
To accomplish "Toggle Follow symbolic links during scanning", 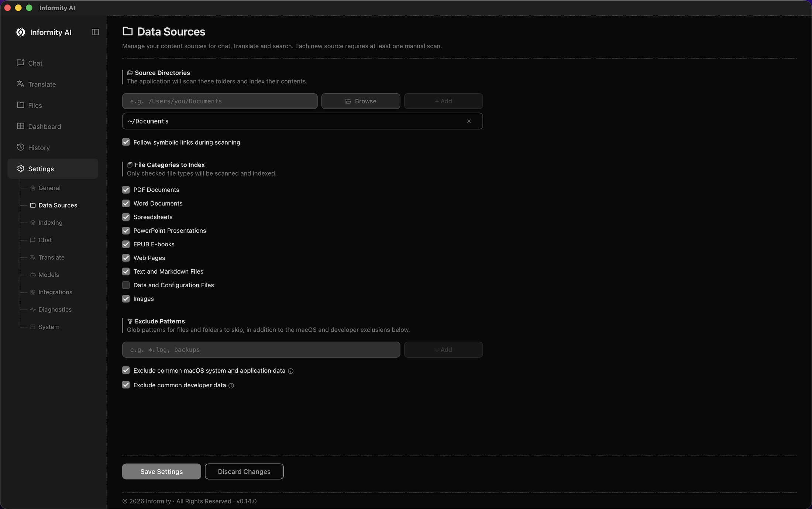I will pos(126,142).
